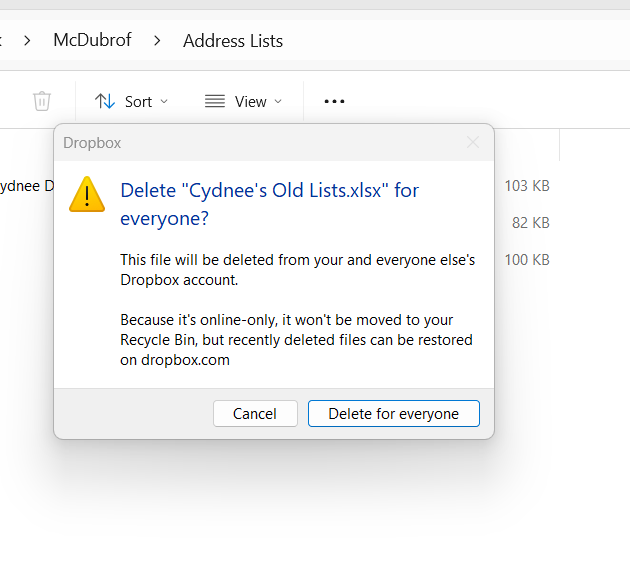The width and height of the screenshot is (630, 570).
Task: Click the trash delete icon in toolbar
Action: [41, 101]
